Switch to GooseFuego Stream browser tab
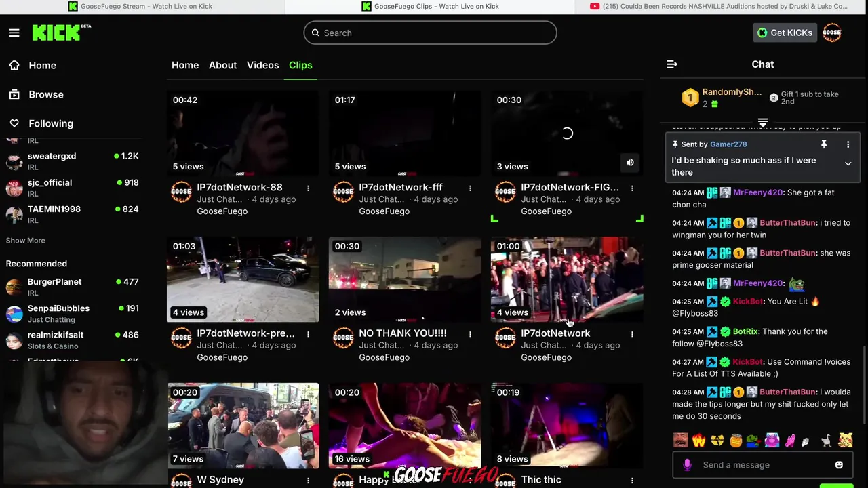The image size is (868, 488). point(140,6)
